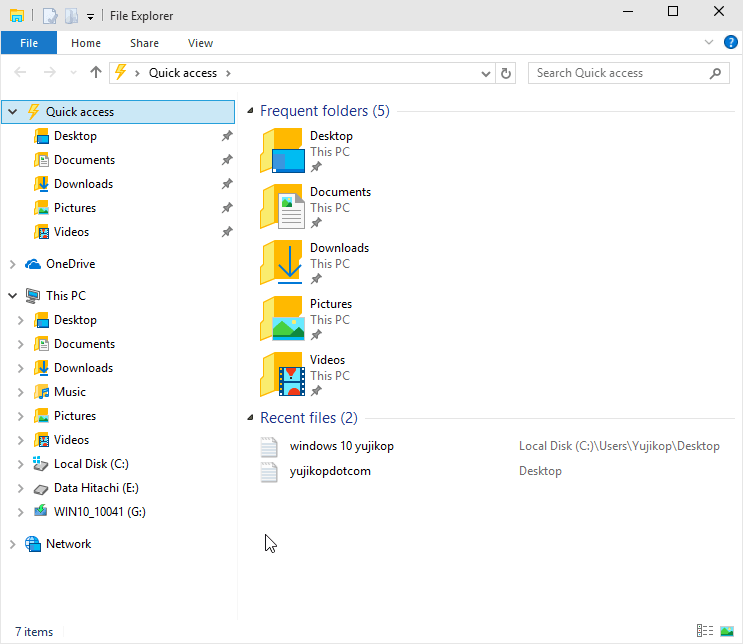Expand Desktop under This PC
The height and width of the screenshot is (644, 743).
click(x=20, y=320)
